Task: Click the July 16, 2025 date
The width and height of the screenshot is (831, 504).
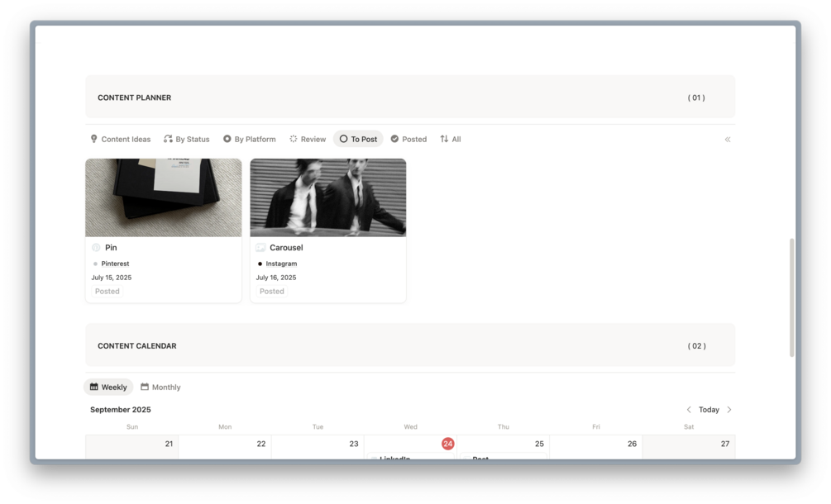Action: click(x=276, y=278)
